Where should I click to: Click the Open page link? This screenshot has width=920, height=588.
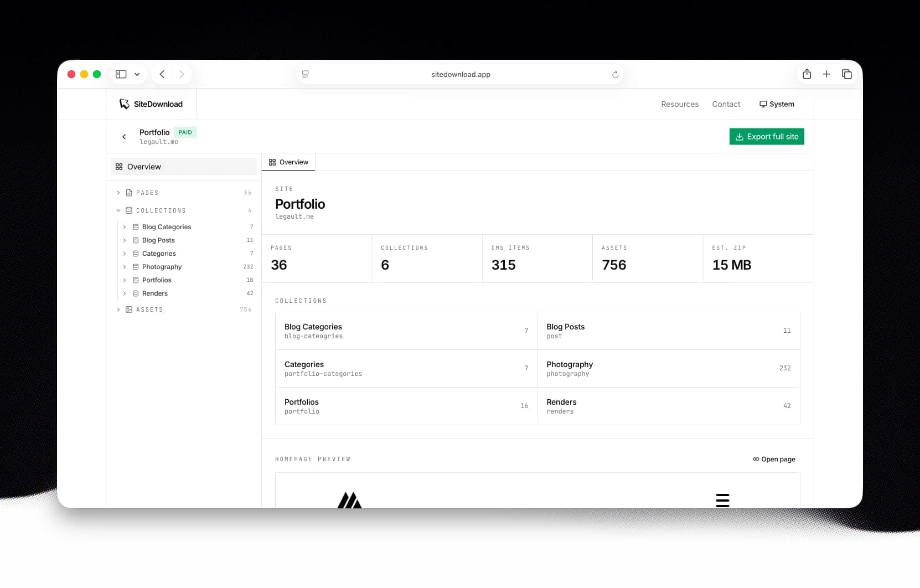(x=774, y=459)
